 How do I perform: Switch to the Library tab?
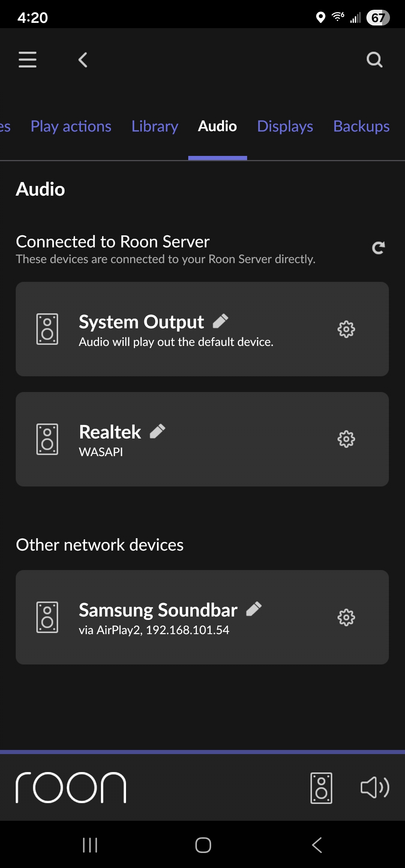click(155, 126)
